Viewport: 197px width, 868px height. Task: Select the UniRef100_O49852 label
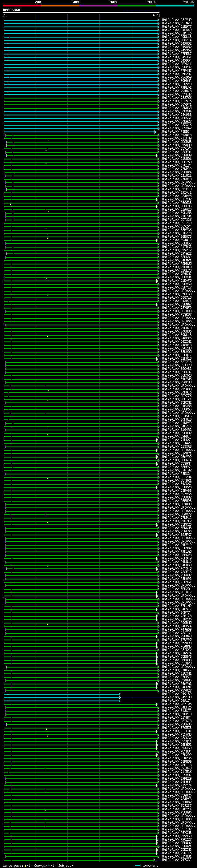point(177,43)
